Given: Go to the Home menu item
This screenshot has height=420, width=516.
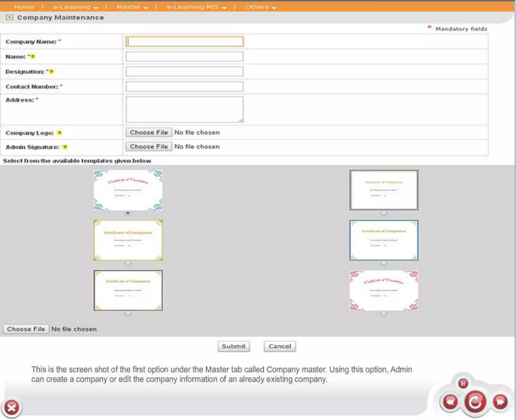Looking at the screenshot, I should tap(24, 7).
